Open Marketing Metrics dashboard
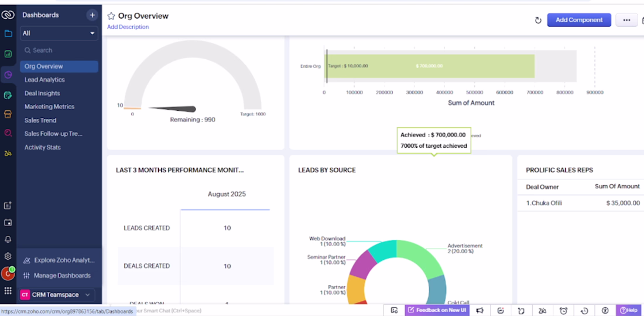This screenshot has width=644, height=316. point(49,107)
